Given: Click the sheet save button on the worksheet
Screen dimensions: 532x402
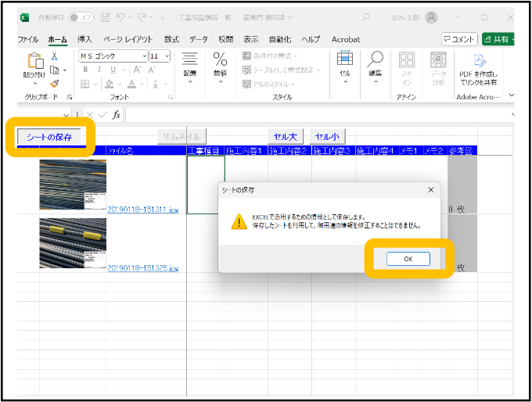Looking at the screenshot, I should click(49, 137).
